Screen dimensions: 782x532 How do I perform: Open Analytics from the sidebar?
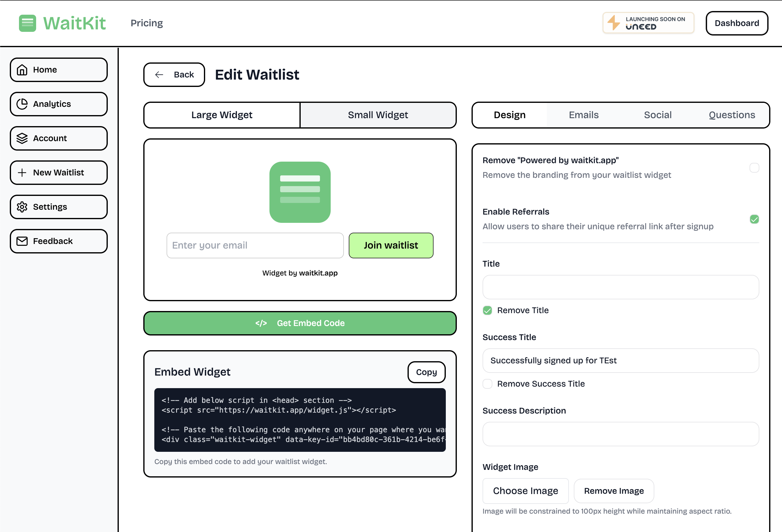tap(58, 104)
